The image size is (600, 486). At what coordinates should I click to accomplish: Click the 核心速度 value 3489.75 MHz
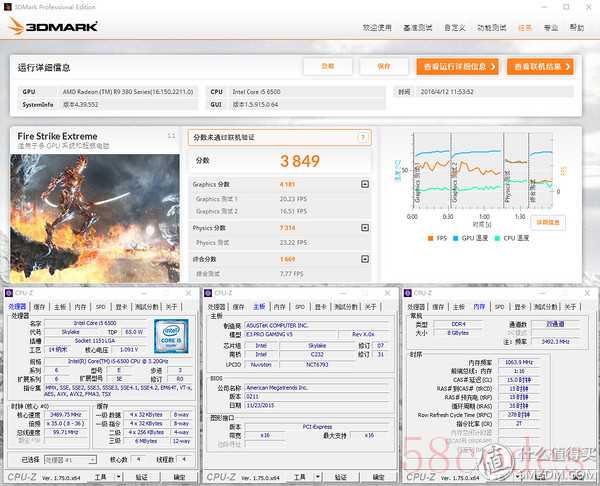(x=65, y=414)
